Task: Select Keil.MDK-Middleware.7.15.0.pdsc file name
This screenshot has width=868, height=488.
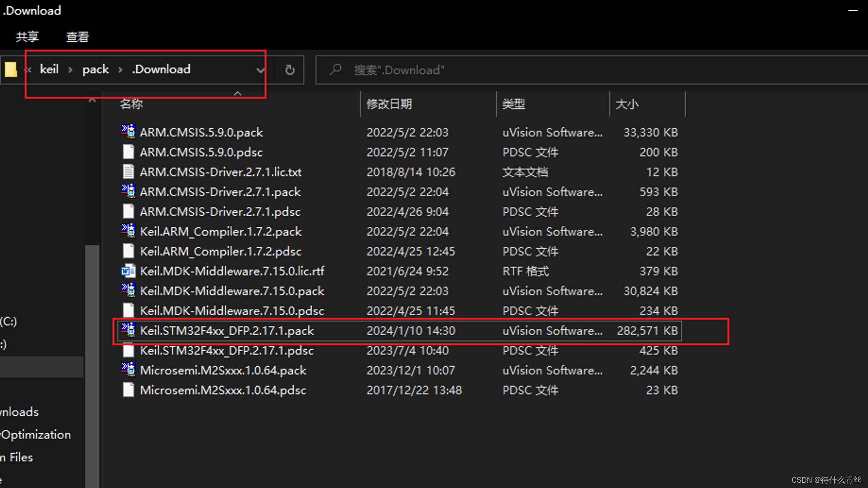Action: click(x=232, y=311)
